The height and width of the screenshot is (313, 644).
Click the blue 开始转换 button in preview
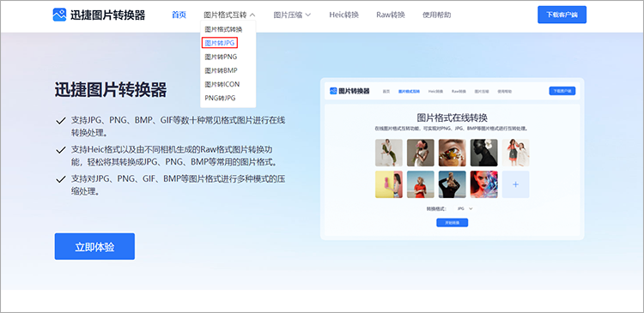(x=453, y=223)
